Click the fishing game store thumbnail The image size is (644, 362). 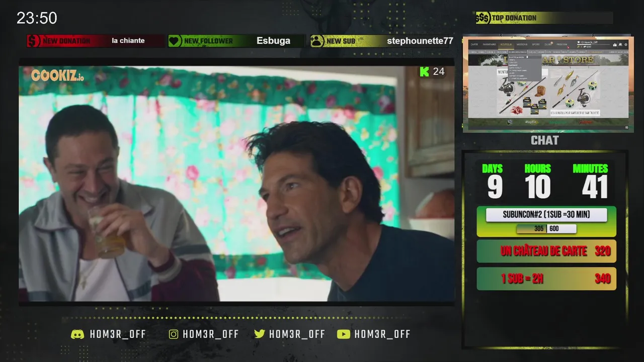tap(548, 84)
